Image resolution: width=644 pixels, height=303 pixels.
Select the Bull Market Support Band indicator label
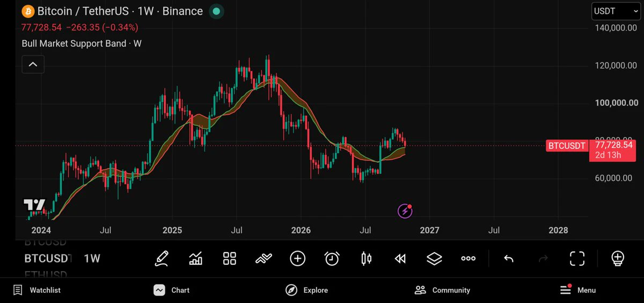point(82,44)
